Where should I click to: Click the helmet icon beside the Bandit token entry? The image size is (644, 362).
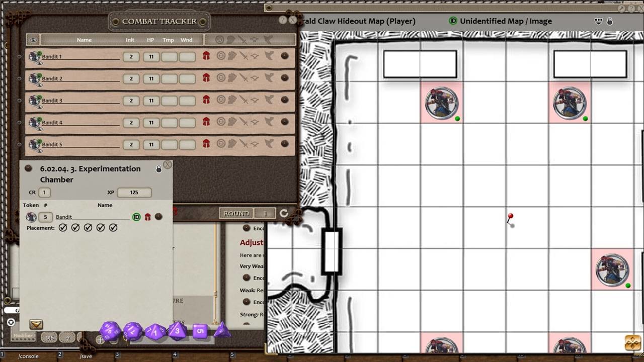pos(147,217)
